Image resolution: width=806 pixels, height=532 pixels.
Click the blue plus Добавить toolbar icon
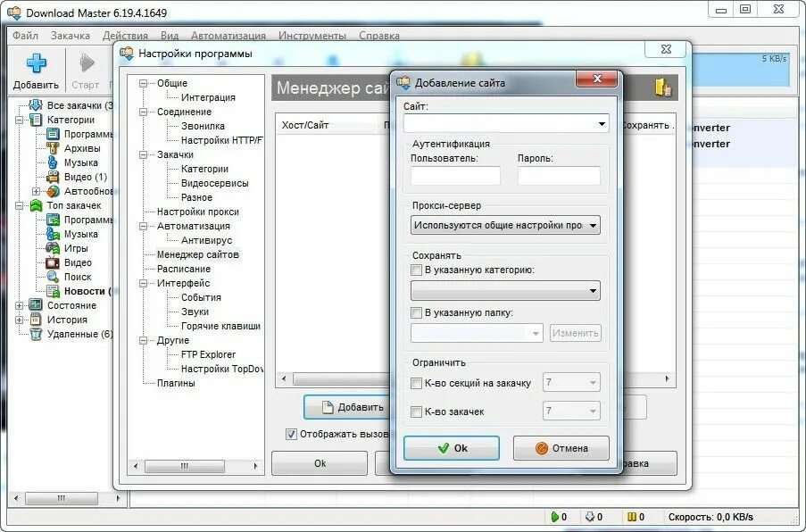(36, 63)
